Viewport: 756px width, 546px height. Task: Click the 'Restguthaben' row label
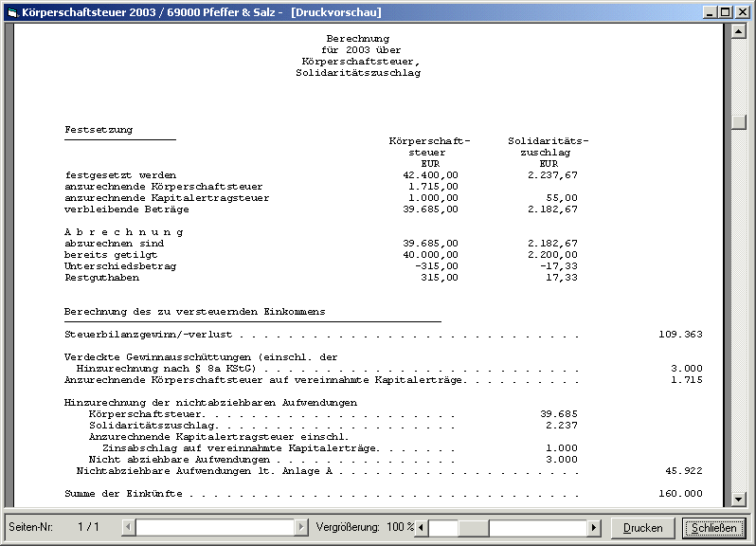(x=101, y=278)
